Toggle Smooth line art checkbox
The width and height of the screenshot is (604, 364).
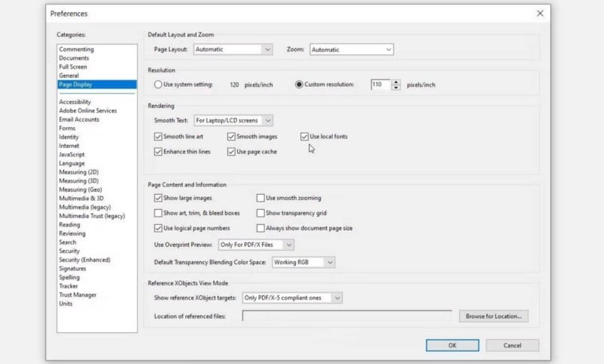pyautogui.click(x=158, y=137)
